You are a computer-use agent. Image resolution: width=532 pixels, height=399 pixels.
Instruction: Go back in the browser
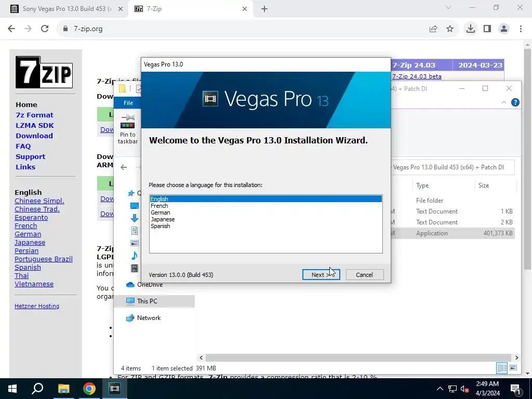coord(11,29)
